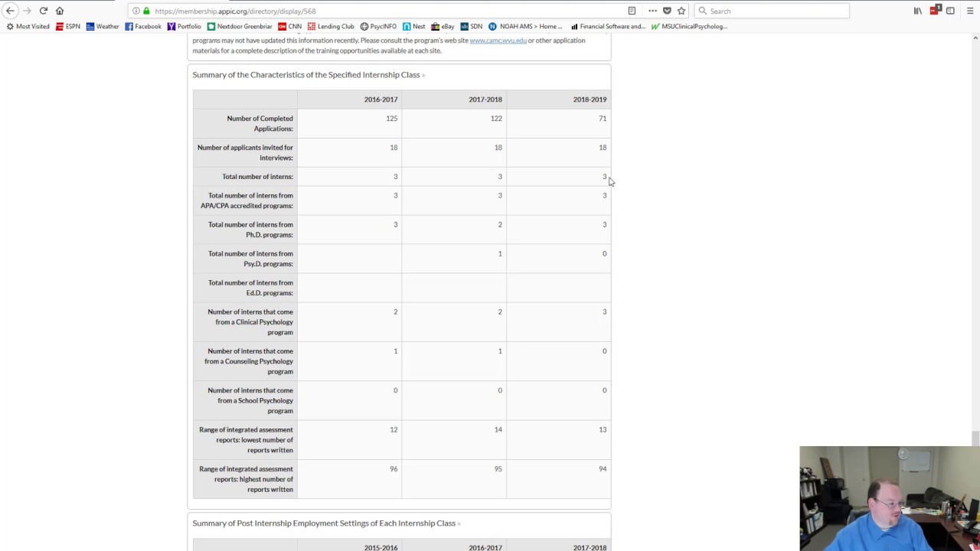Click interns from a Clinical Psychology program label
This screenshot has width=980, height=551.
pos(250,322)
